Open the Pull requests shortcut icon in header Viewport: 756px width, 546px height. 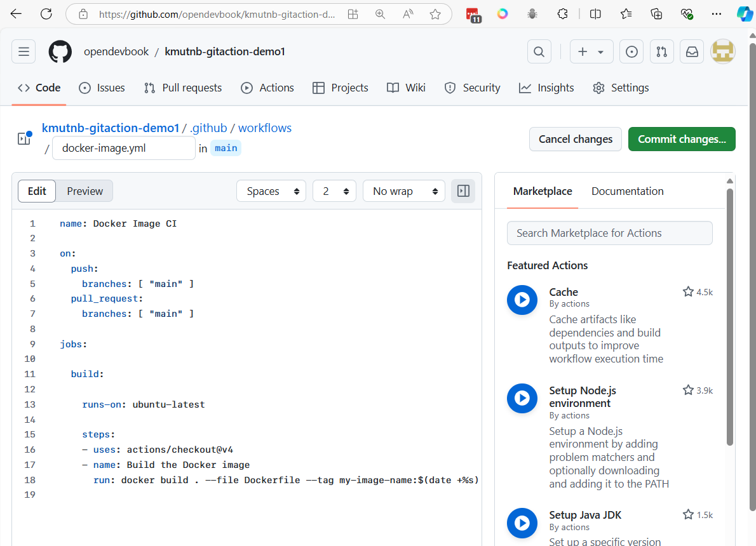tap(661, 51)
